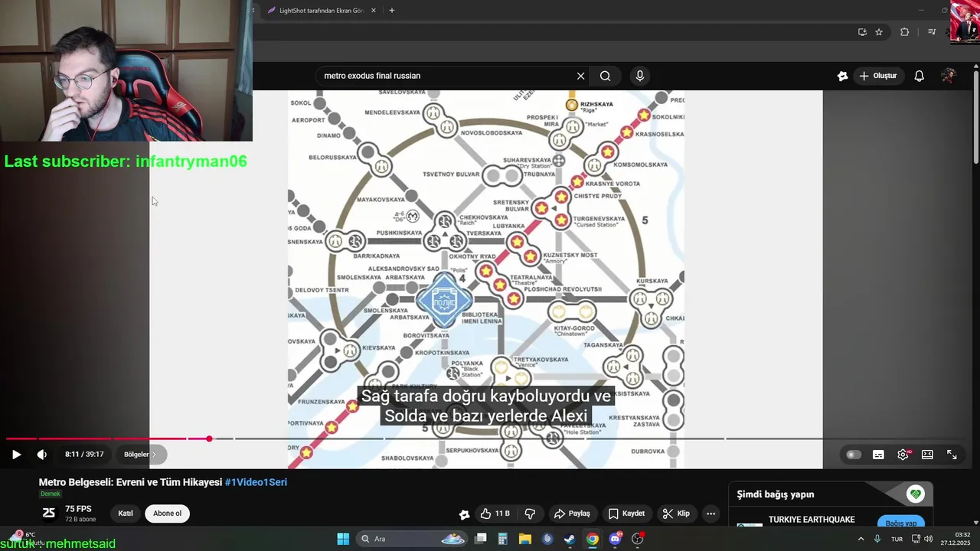Open a new browser tab
This screenshot has height=551, width=980.
point(392,11)
